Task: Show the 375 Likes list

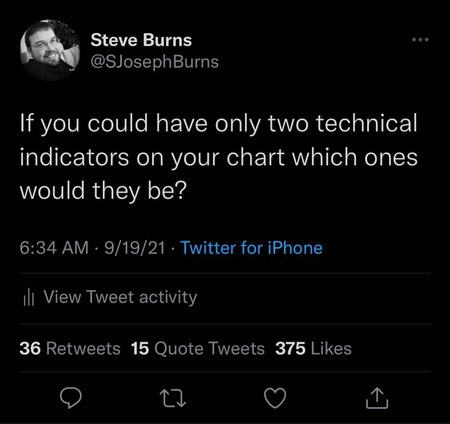Action: [x=313, y=349]
